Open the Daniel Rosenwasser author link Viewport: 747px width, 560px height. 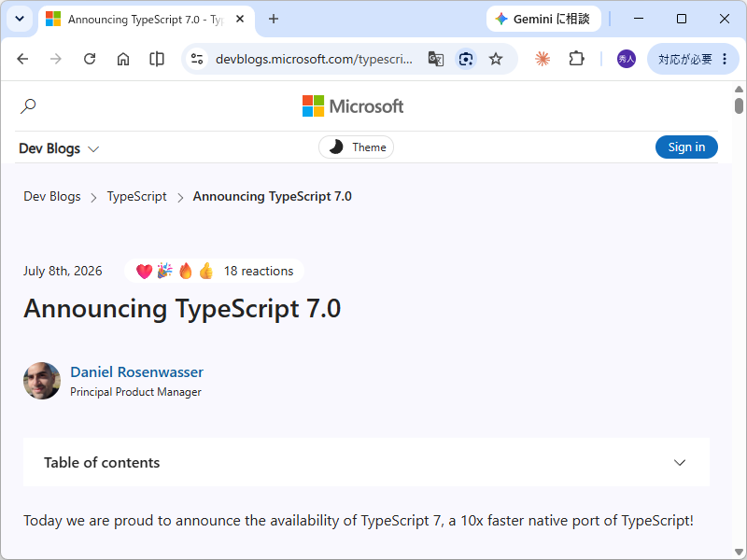pyautogui.click(x=136, y=371)
